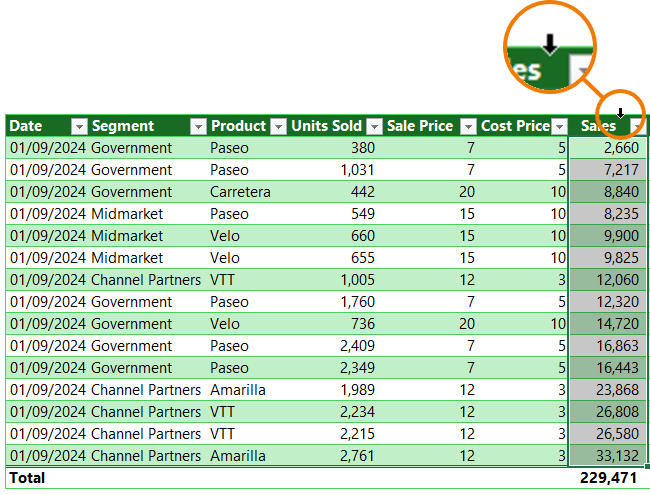Select the total sales value 229,471

pos(608,478)
